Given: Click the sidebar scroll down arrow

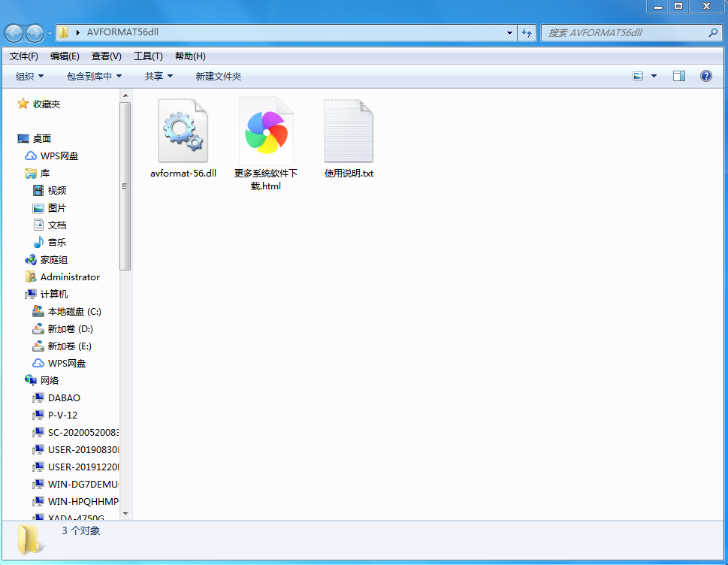Looking at the screenshot, I should click(x=125, y=513).
